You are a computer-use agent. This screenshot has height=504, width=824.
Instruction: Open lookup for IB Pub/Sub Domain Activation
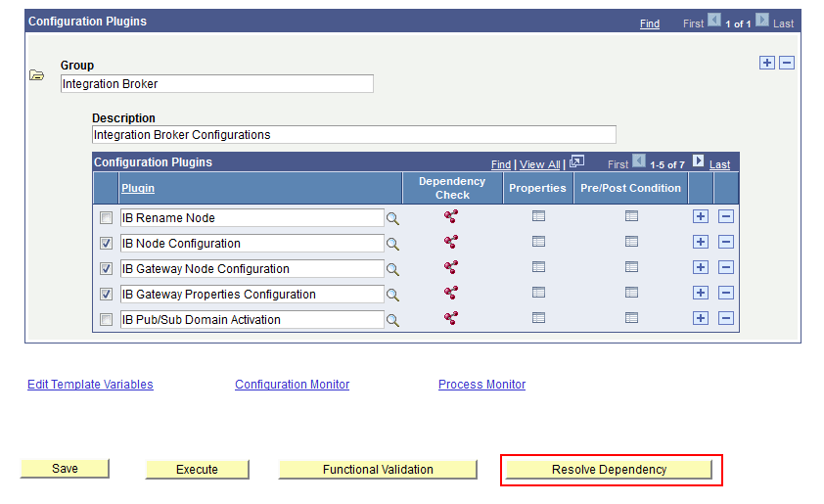pos(392,320)
